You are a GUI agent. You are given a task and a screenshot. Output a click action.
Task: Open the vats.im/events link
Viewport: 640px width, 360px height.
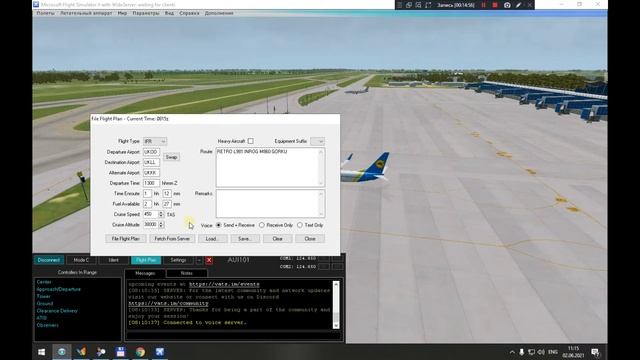tap(224, 284)
